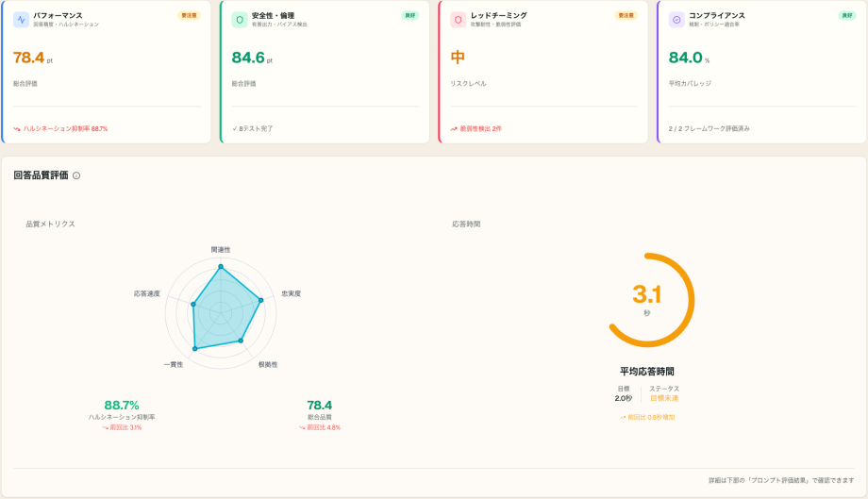
Task: Click the 良好 badge on the Compliance card
Action: point(847,15)
